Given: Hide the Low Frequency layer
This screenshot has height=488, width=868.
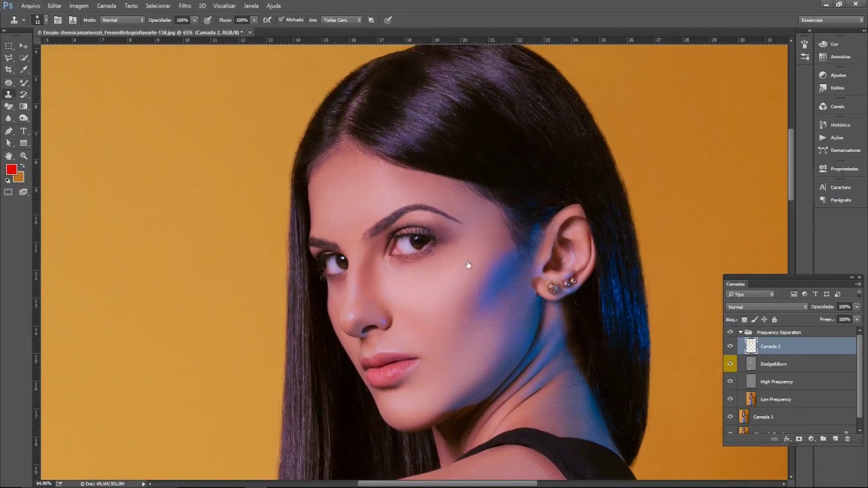Looking at the screenshot, I should coord(730,399).
